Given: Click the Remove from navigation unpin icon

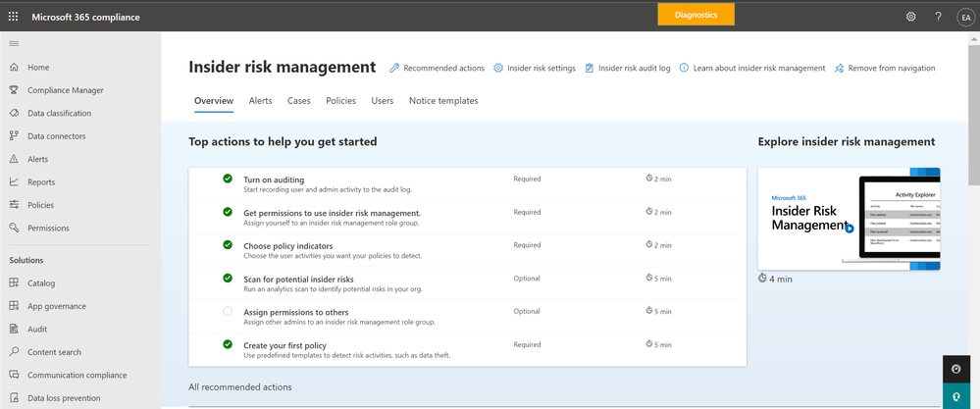Looking at the screenshot, I should [840, 68].
